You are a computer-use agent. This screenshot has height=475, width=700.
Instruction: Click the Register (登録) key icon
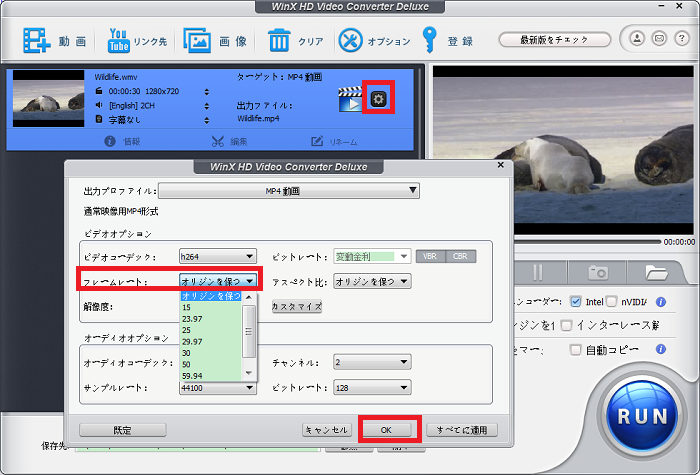click(x=432, y=41)
